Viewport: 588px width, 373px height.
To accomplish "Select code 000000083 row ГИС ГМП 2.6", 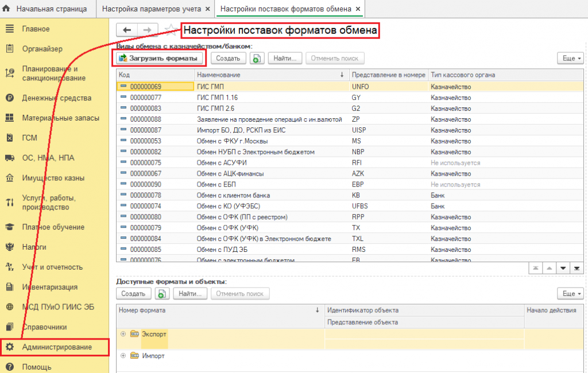I will point(350,108).
